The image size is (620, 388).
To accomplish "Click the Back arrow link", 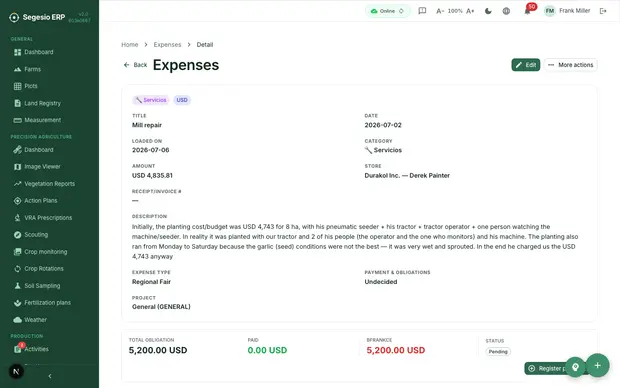I will coord(135,65).
